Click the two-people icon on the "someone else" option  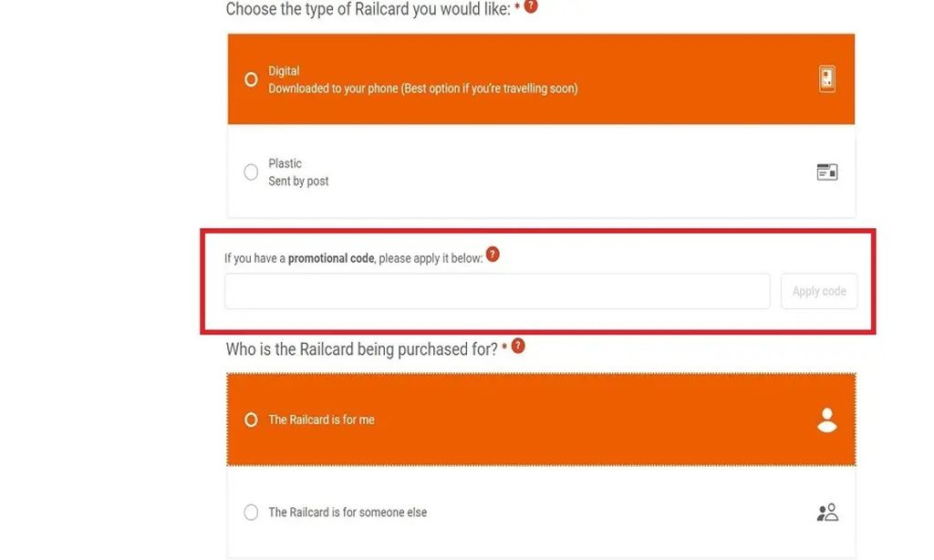[x=826, y=512]
